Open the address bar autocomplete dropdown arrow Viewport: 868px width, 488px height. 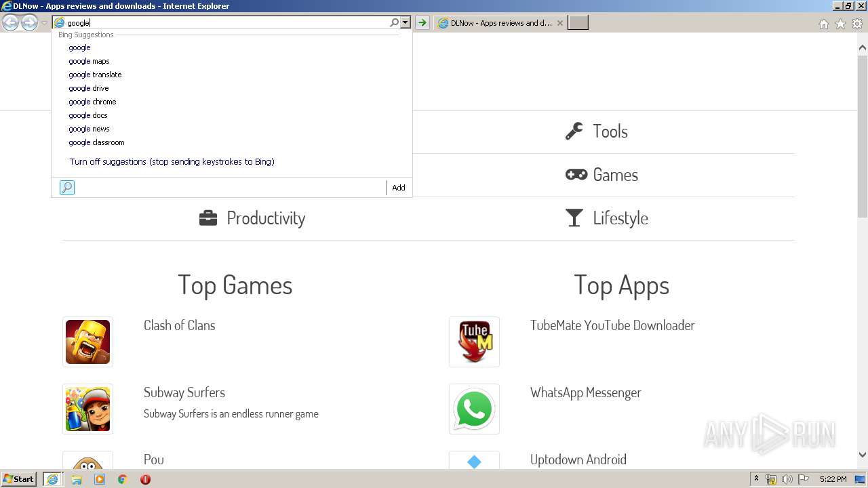pyautogui.click(x=406, y=23)
